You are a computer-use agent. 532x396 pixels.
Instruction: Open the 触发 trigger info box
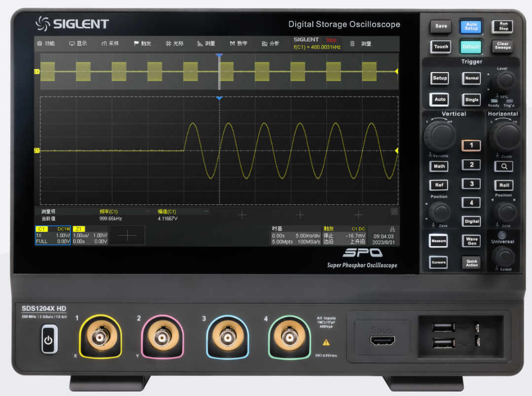pos(344,235)
